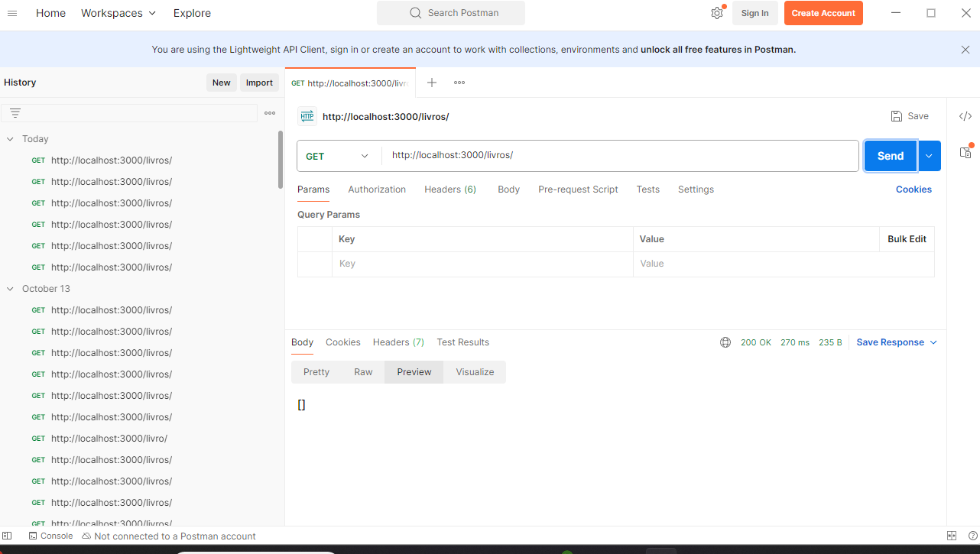
Task: Click the history filter icon
Action: 15,113
